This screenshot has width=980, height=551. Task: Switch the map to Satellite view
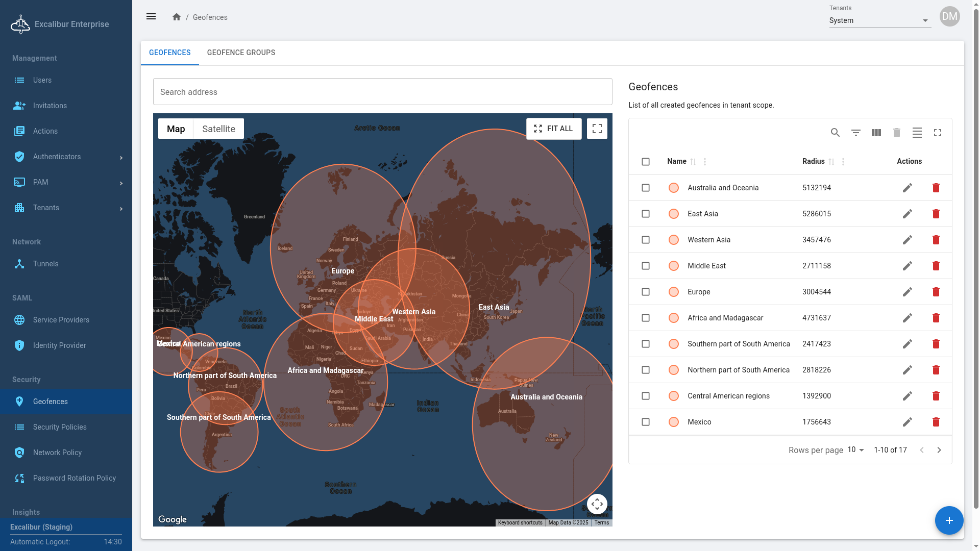click(x=218, y=129)
